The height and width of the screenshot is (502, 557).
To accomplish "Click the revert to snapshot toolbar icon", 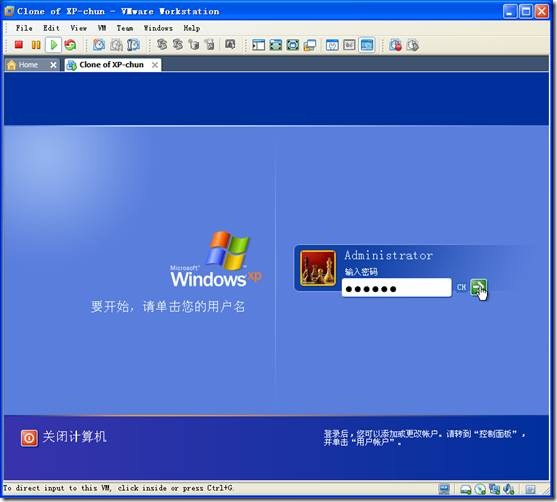I will click(116, 45).
